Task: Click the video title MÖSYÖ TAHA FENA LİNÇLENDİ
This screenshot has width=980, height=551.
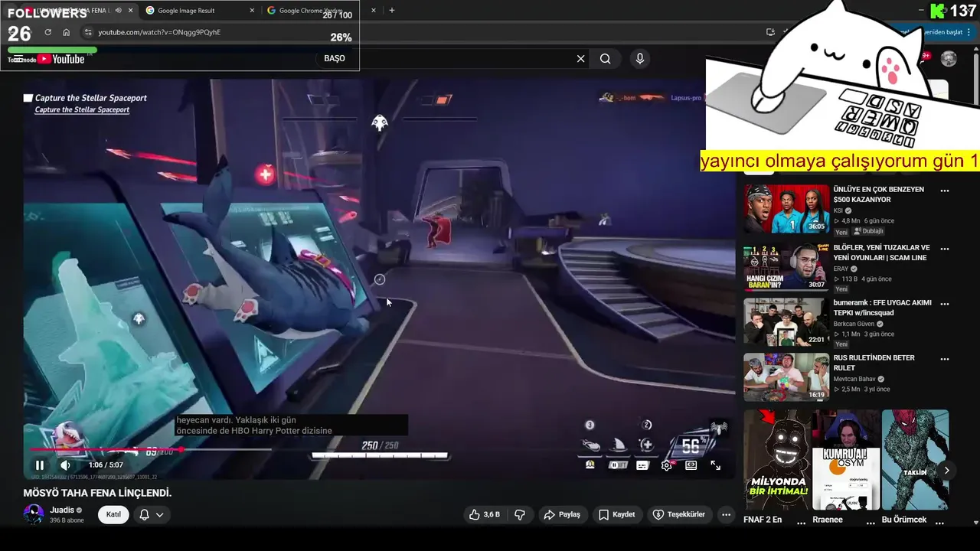Action: click(x=97, y=493)
